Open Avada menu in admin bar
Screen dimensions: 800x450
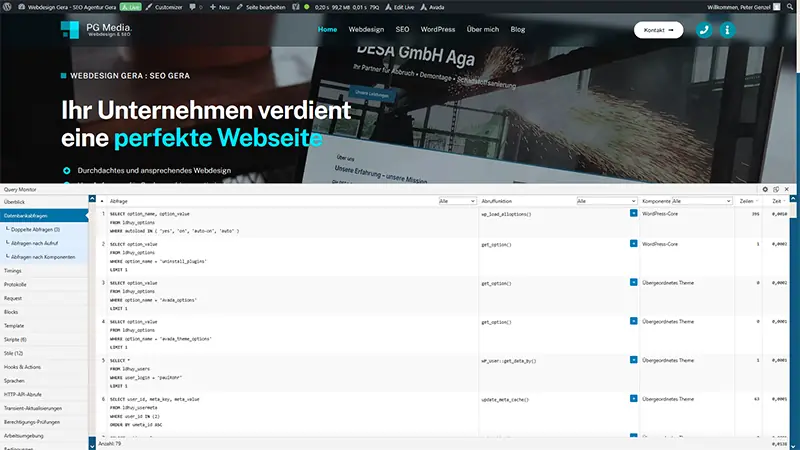[432, 7]
